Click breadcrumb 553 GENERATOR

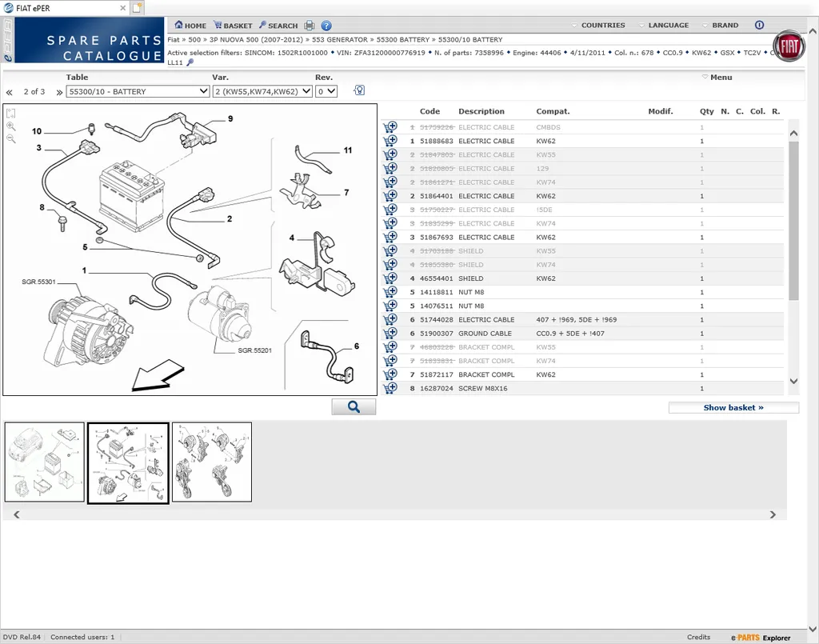[339, 40]
